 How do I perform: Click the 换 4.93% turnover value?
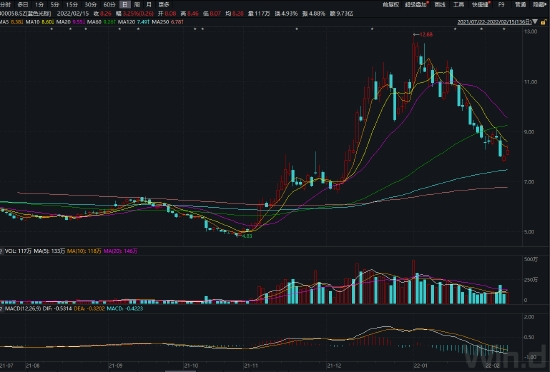286,14
